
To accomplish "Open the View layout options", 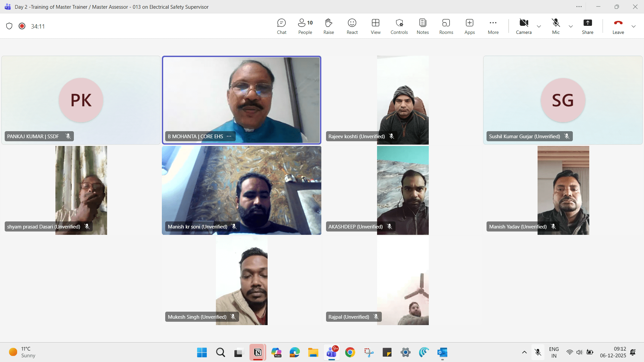I will tap(375, 26).
